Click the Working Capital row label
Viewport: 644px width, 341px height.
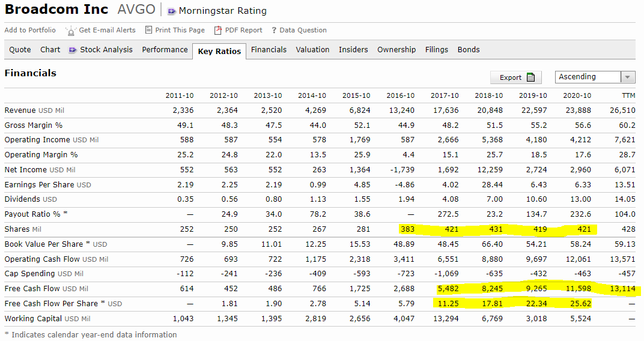coord(47,319)
